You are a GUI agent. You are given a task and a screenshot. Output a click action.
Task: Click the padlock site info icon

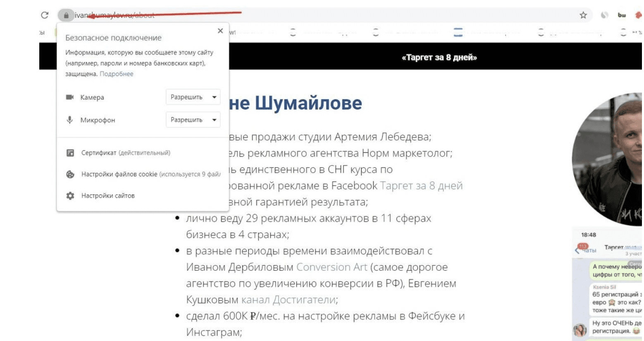pyautogui.click(x=66, y=15)
